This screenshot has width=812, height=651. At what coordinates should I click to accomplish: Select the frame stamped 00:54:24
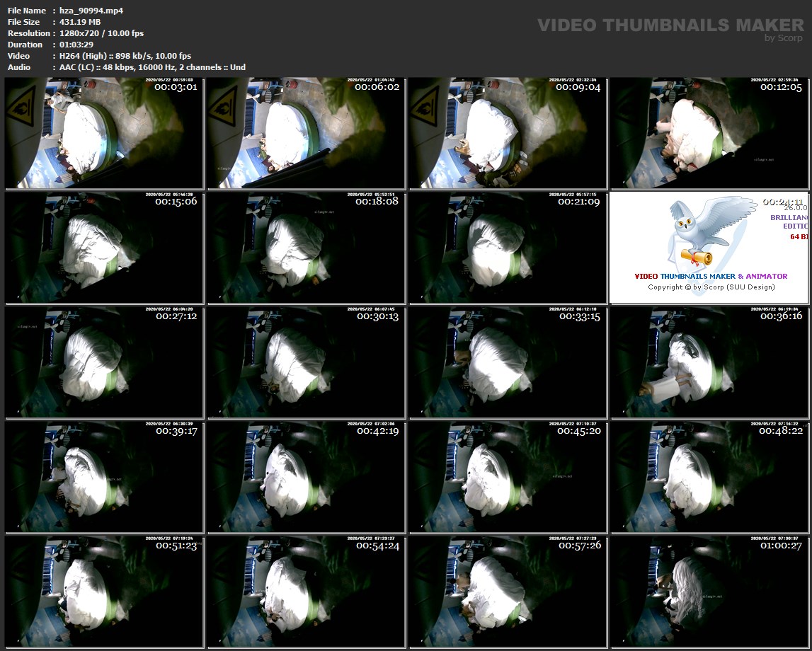pos(306,592)
